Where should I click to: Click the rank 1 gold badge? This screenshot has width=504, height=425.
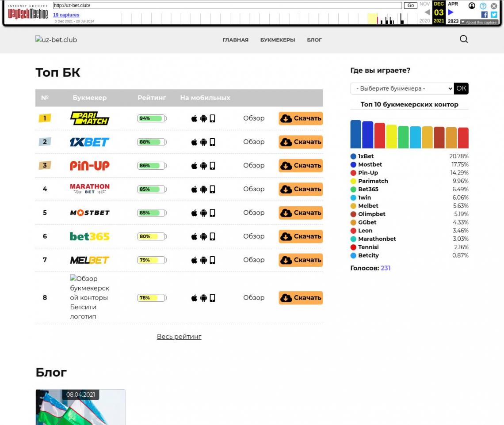coord(45,118)
